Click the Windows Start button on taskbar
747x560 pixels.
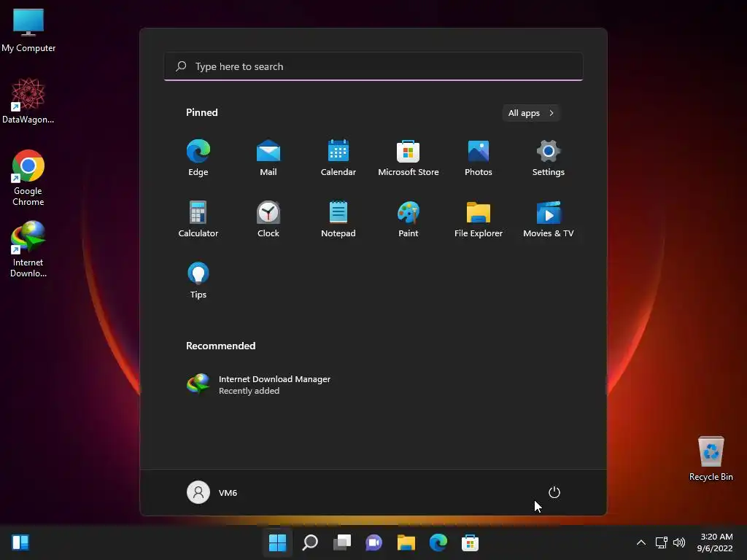pyautogui.click(x=277, y=542)
